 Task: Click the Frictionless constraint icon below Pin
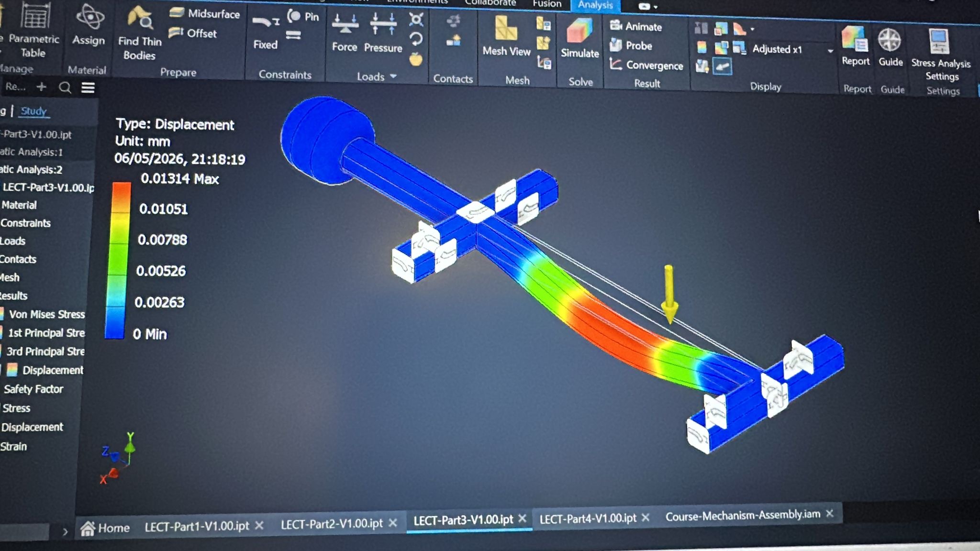tap(293, 35)
